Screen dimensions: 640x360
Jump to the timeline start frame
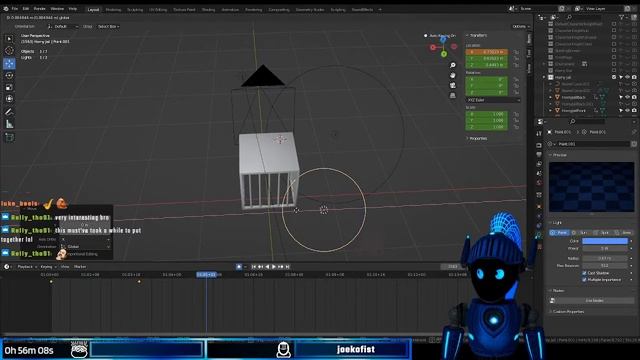(253, 267)
